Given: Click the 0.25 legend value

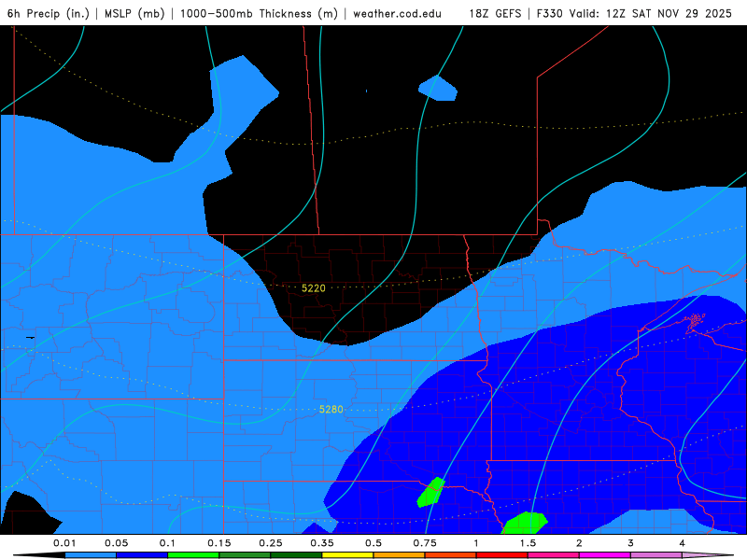Looking at the screenshot, I should click(271, 543).
